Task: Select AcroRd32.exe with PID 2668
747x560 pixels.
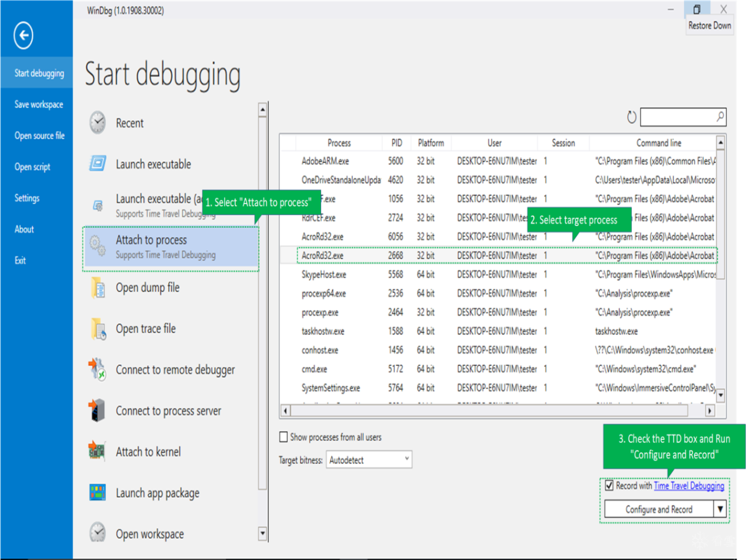Action: tap(497, 256)
